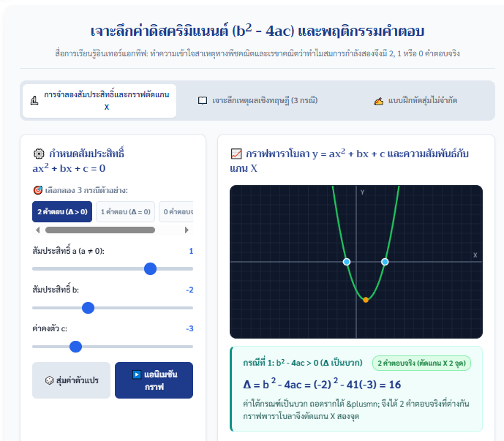Click the แอนิเมชันกราฟ animation button
The width and height of the screenshot is (504, 441).
tap(154, 380)
